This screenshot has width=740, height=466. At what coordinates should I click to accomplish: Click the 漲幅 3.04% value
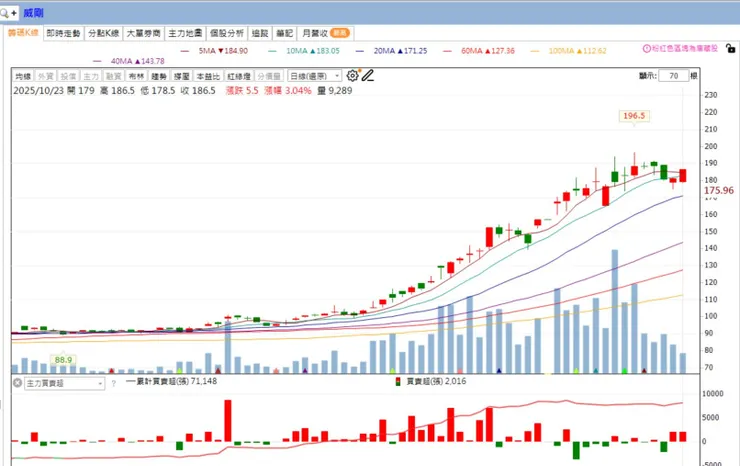288,90
